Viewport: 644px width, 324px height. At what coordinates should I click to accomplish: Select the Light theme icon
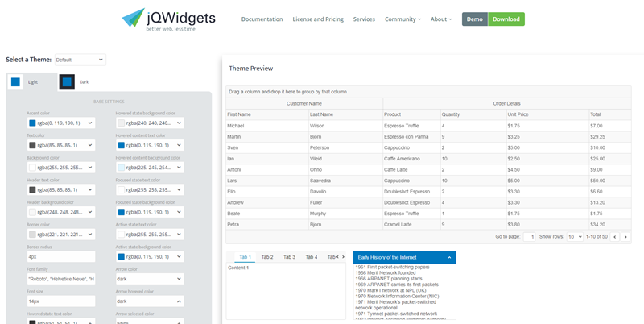(x=15, y=81)
